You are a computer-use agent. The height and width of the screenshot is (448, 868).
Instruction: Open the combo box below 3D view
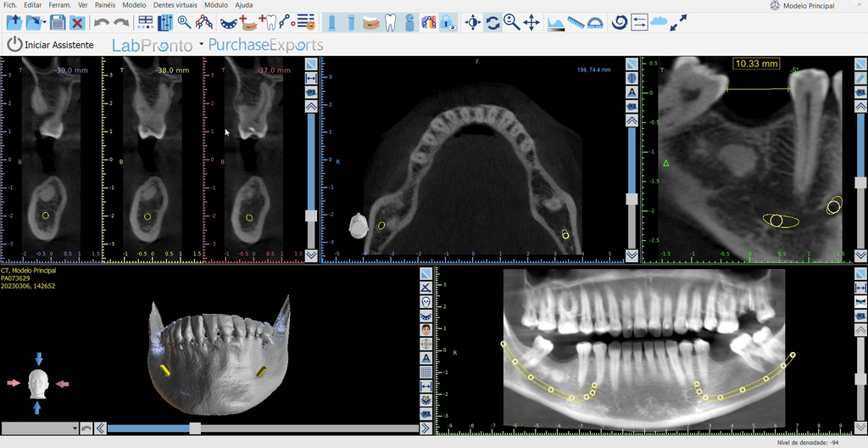click(41, 428)
